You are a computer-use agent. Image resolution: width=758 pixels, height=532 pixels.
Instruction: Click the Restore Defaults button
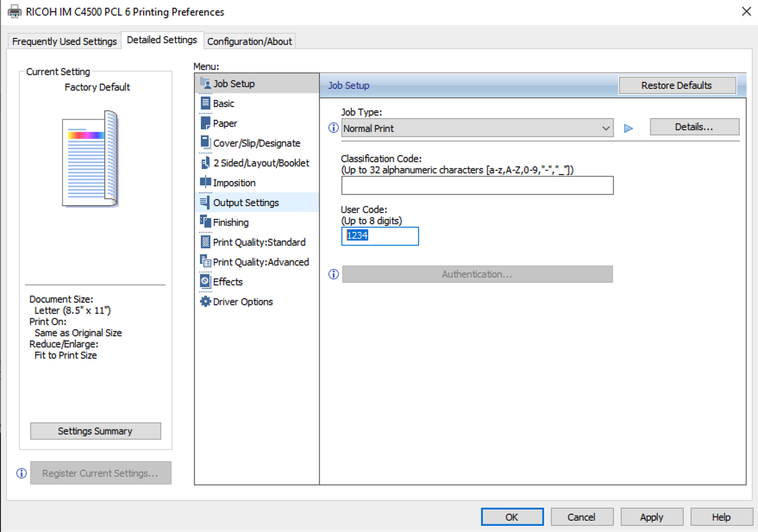coord(677,85)
